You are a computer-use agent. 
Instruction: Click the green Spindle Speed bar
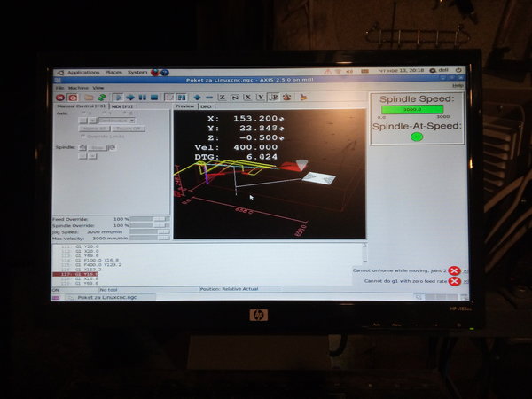pos(412,109)
